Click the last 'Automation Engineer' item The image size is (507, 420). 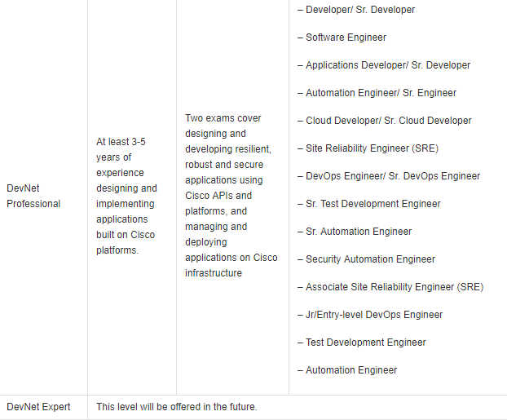click(347, 370)
